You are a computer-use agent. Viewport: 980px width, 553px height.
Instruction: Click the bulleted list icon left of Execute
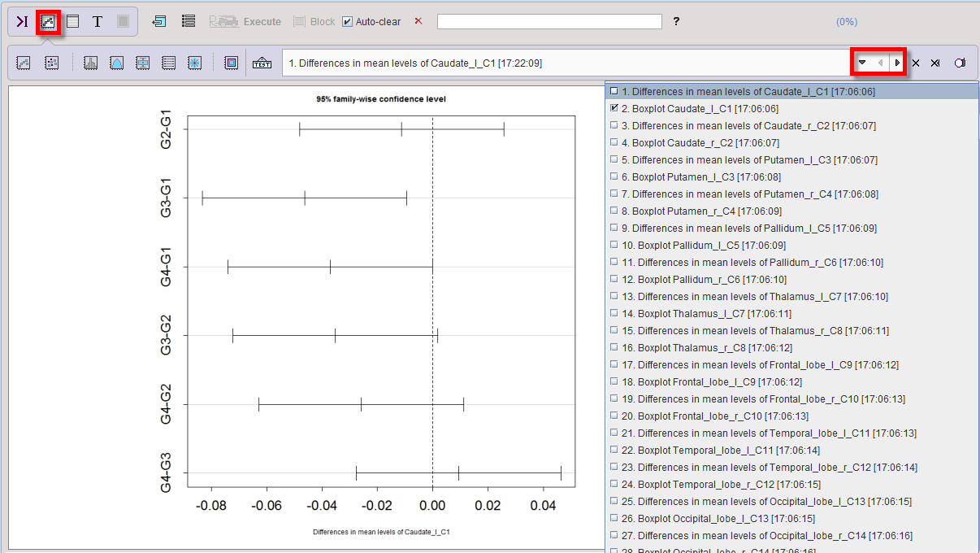click(x=189, y=22)
